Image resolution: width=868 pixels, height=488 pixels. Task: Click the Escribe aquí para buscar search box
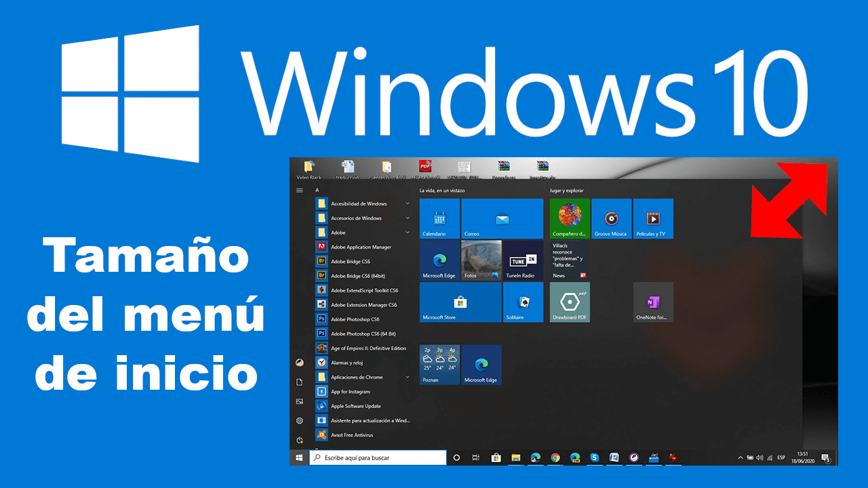[x=378, y=458]
